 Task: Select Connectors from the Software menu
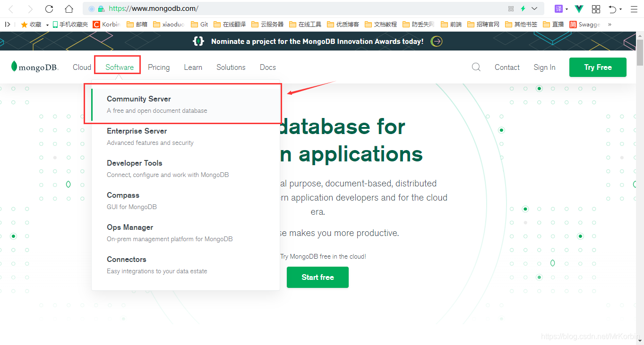(x=186, y=265)
